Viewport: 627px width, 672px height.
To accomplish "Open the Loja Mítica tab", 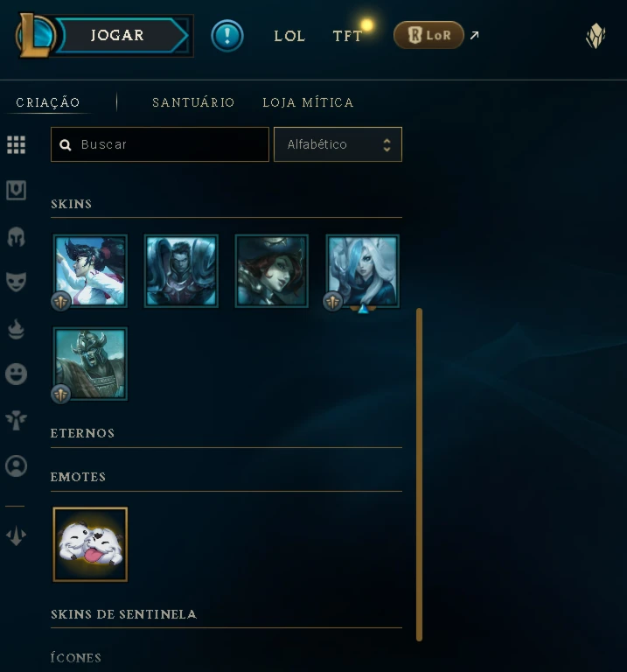I will tap(308, 102).
